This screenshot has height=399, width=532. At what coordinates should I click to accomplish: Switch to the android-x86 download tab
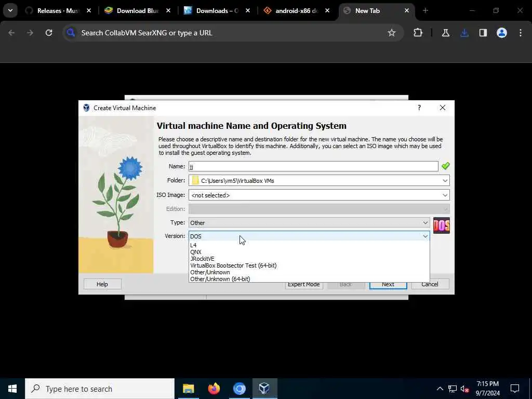(x=292, y=11)
